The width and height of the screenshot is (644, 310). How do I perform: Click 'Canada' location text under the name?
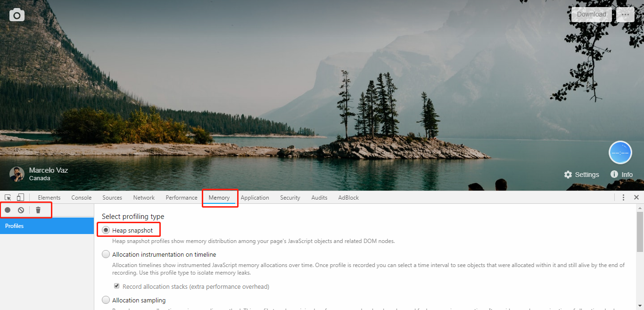point(40,178)
